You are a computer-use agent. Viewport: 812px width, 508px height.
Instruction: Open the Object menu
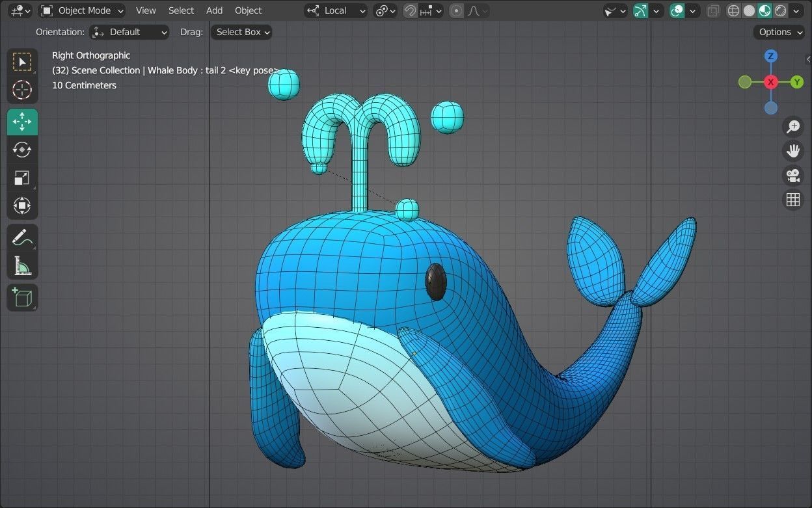coord(248,10)
